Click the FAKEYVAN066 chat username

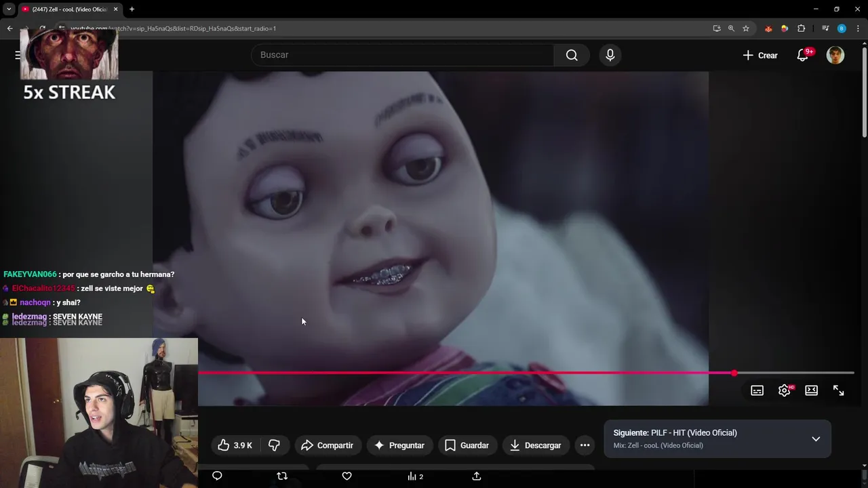pyautogui.click(x=30, y=274)
